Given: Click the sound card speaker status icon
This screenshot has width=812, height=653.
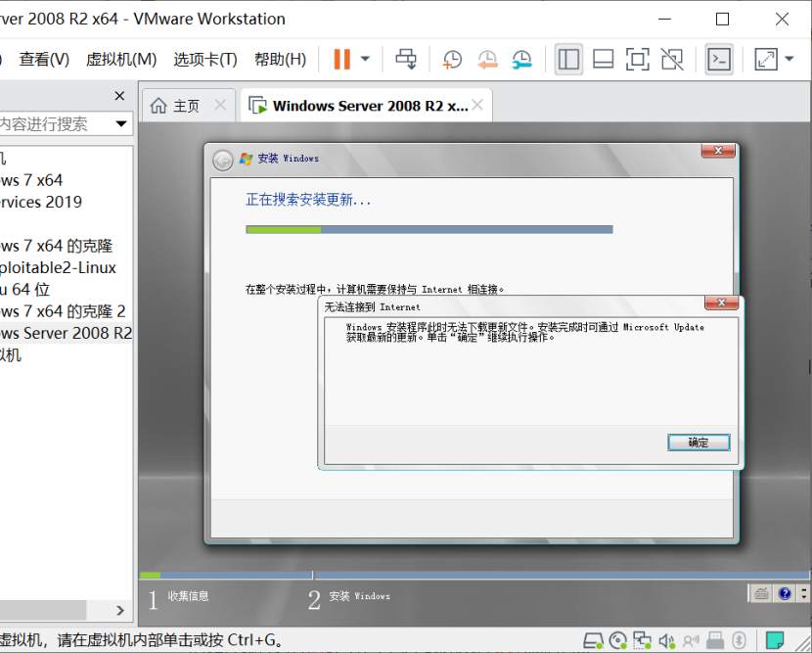Looking at the screenshot, I should coord(666,641).
